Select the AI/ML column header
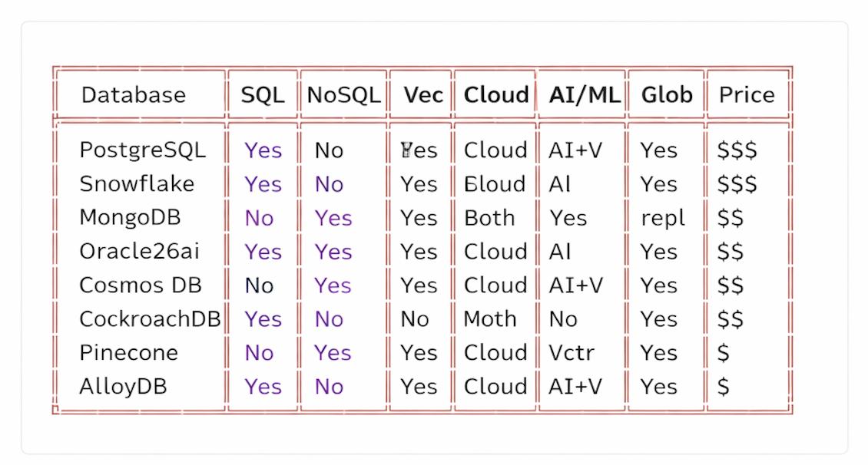The image size is (868, 465). click(x=585, y=95)
